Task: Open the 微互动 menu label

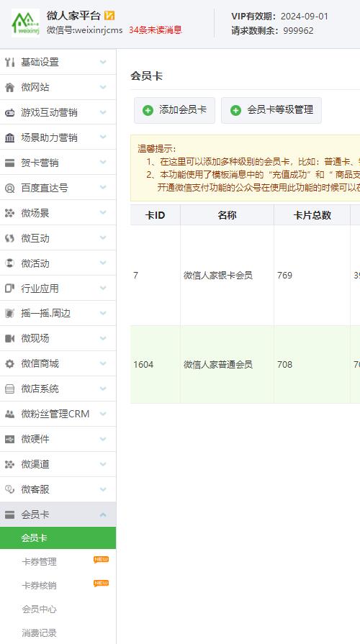Action: [x=35, y=238]
